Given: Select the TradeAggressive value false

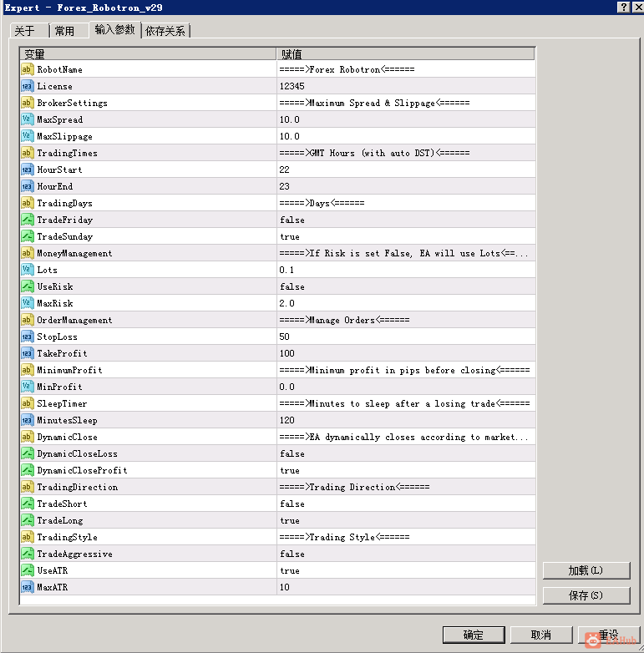Looking at the screenshot, I should pyautogui.click(x=292, y=554).
